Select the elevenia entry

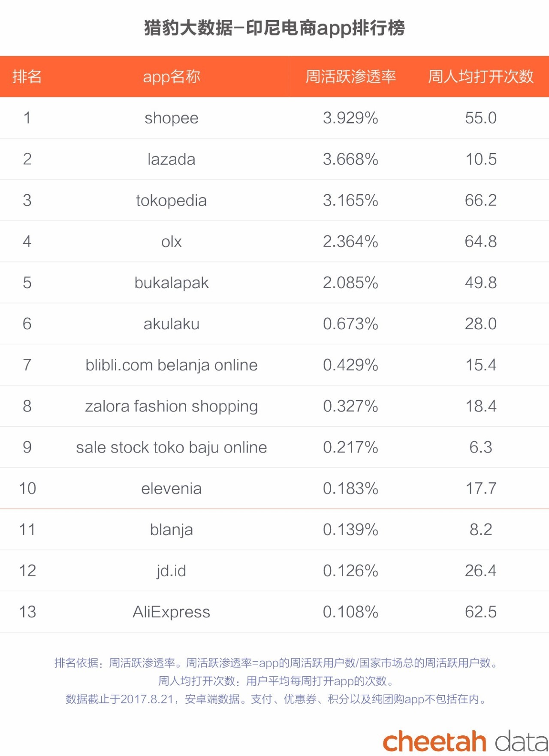click(x=172, y=488)
